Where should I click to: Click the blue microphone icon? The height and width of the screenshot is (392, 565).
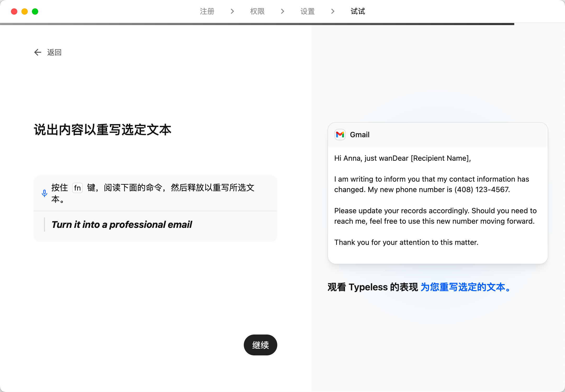pos(44,193)
